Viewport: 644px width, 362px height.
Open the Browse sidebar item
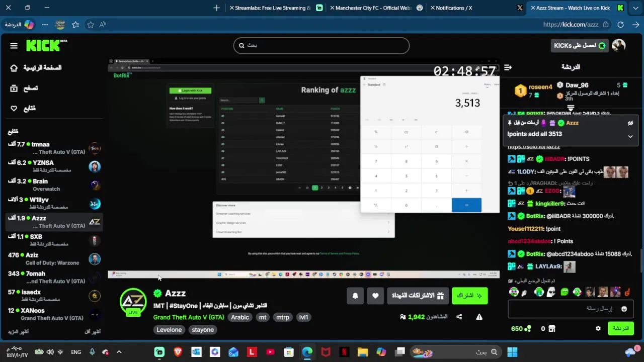tap(24, 88)
